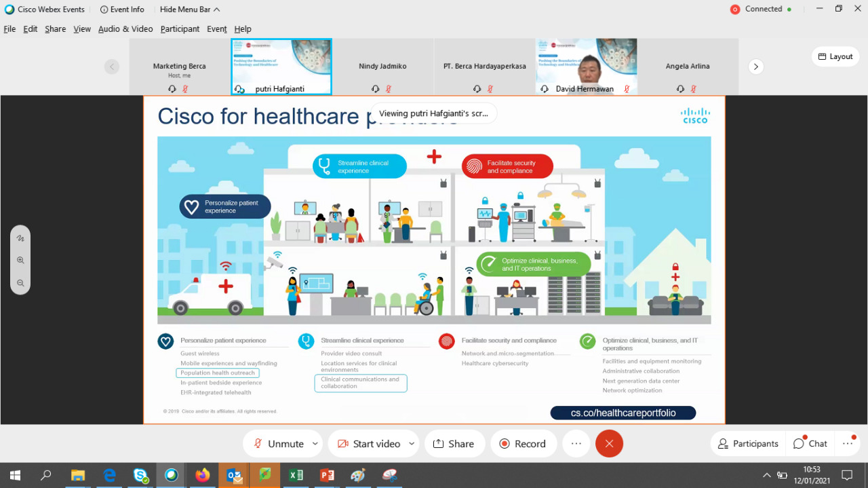Click the muted mic icon under Angela Arlina
The height and width of the screenshot is (488, 868).
[x=694, y=89]
